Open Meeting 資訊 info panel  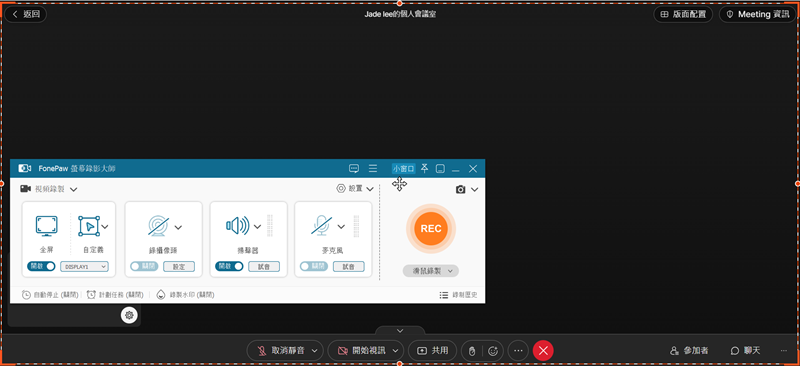(x=757, y=14)
